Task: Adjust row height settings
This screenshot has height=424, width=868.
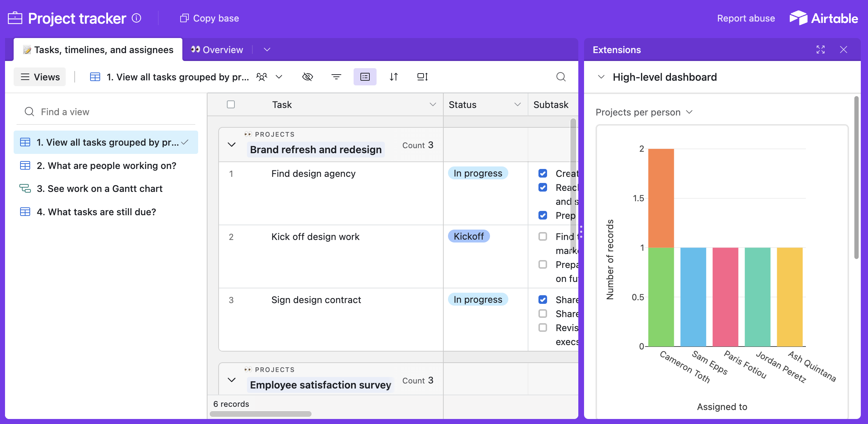Action: 422,77
